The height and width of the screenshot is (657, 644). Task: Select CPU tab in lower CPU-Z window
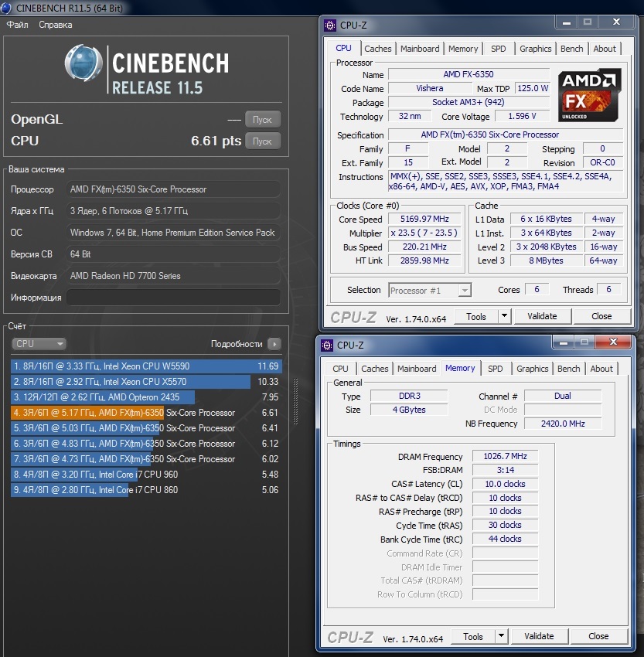pyautogui.click(x=340, y=369)
